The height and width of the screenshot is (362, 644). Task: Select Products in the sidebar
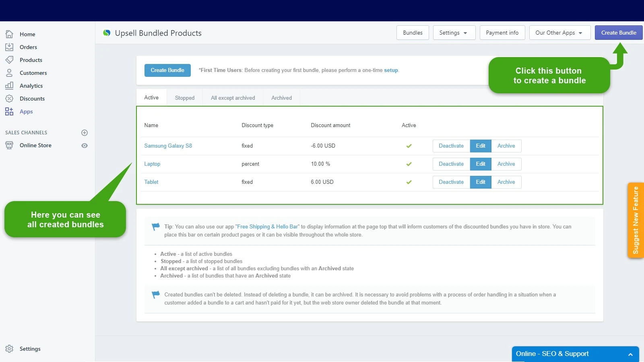[x=31, y=60]
